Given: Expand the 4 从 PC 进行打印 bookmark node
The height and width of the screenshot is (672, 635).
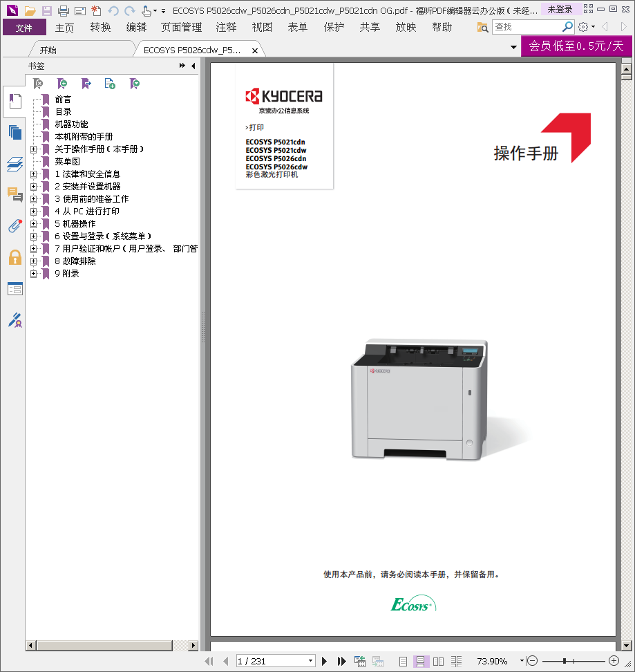Looking at the screenshot, I should (x=33, y=212).
